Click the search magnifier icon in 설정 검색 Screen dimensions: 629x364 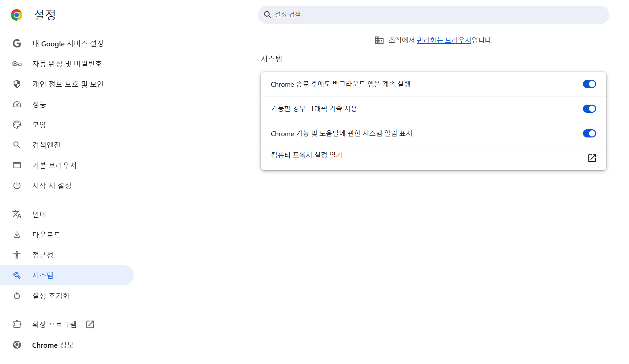[x=268, y=15]
